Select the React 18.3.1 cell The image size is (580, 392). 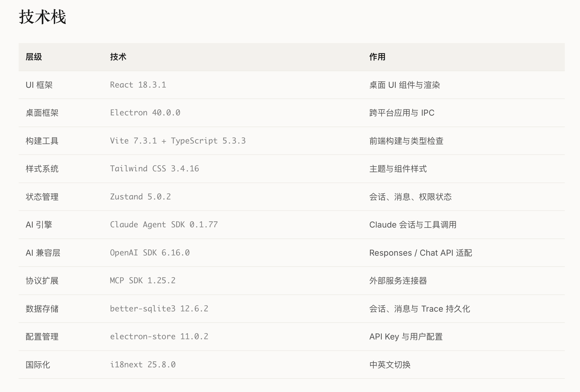tap(138, 85)
